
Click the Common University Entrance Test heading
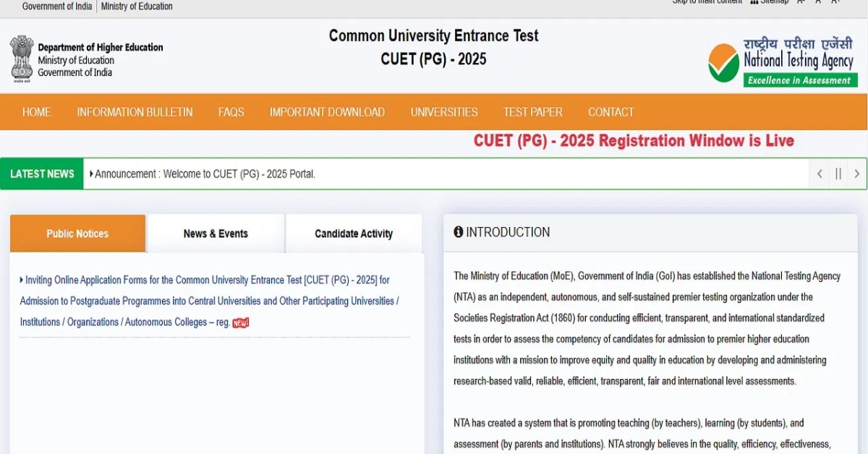pos(434,36)
